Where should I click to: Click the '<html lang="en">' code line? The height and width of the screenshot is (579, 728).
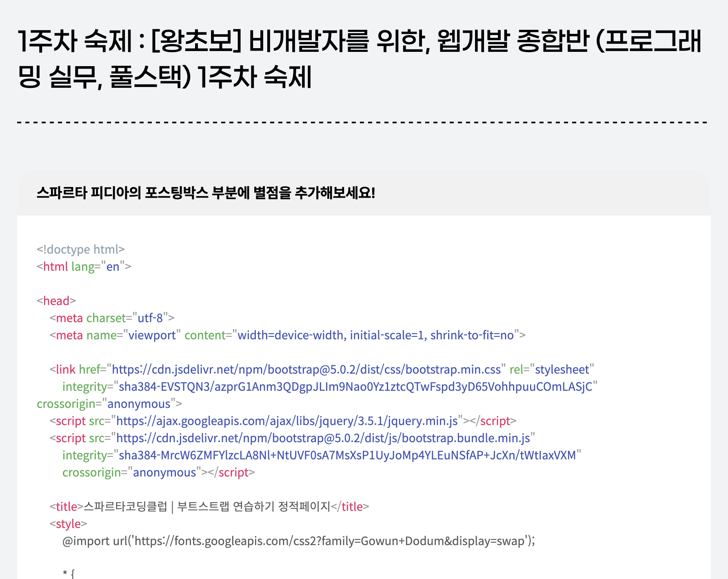point(84,266)
